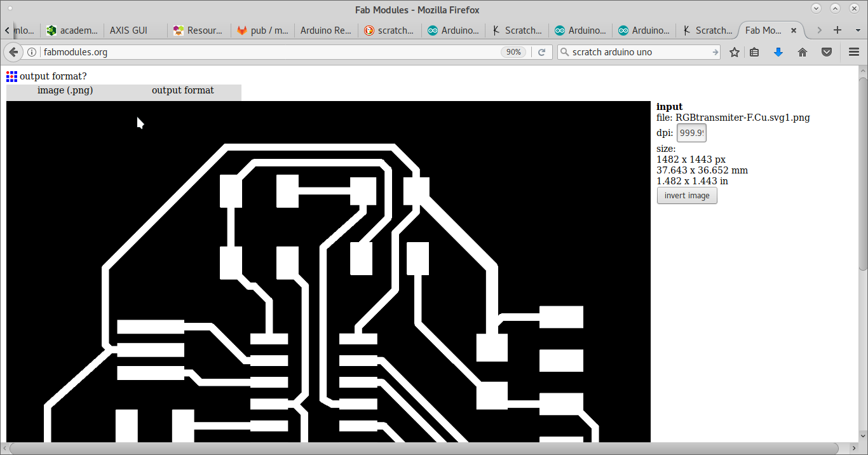Open the image (.png) menu

pyautogui.click(x=65, y=90)
